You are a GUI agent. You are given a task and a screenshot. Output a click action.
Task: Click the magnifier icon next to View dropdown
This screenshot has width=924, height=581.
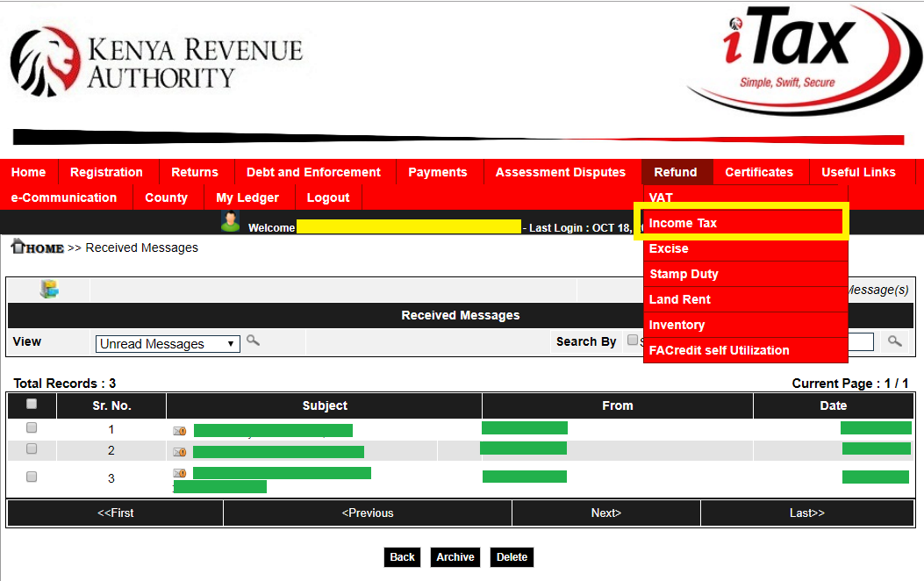coord(253,340)
